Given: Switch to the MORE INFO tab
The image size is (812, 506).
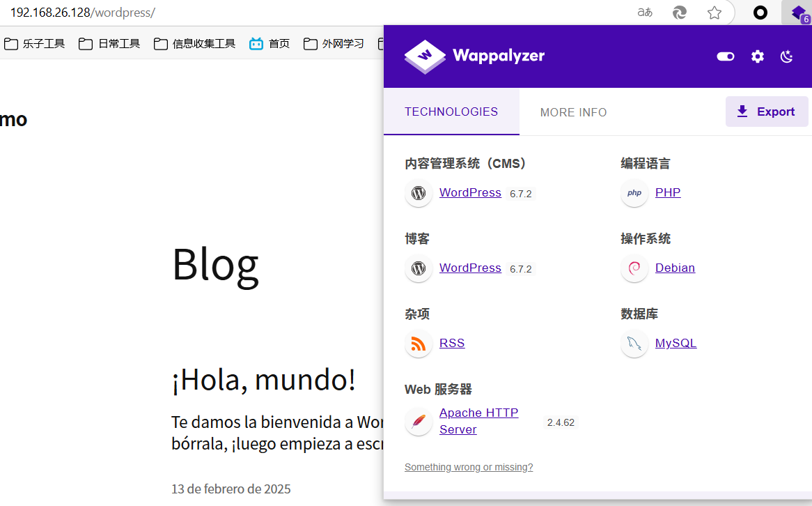Looking at the screenshot, I should pyautogui.click(x=573, y=112).
